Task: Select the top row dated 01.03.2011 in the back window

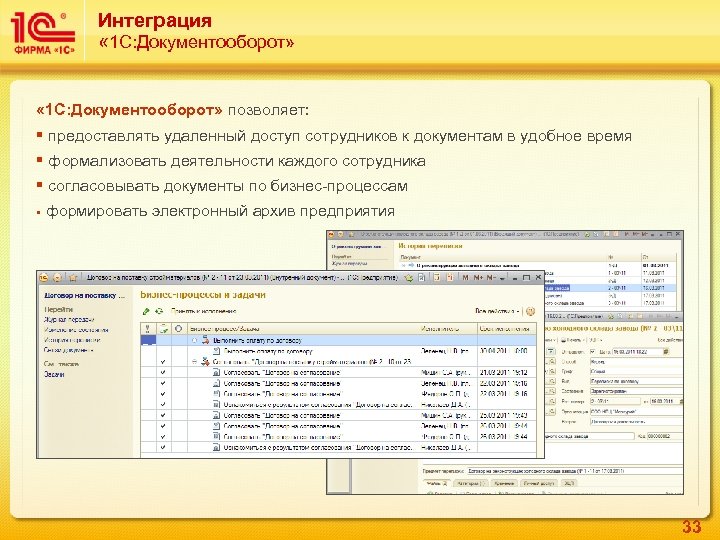Action: 537,265
